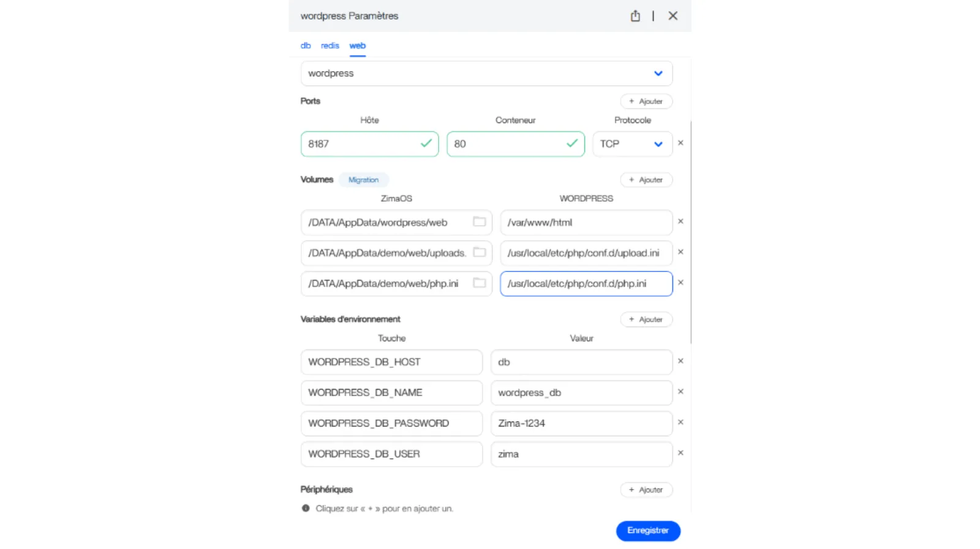Click the WORDPRESS_DB_NAME value field
The height and width of the screenshot is (549, 980).
tap(581, 393)
